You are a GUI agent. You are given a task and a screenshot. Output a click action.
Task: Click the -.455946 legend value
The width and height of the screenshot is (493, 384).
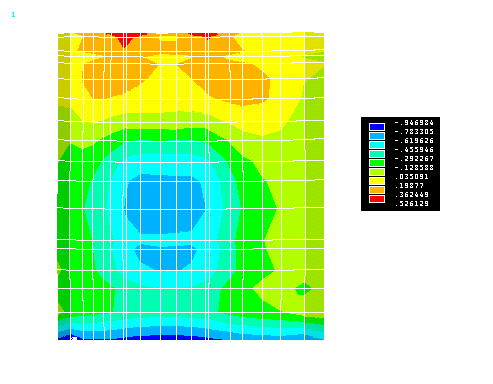pos(414,150)
